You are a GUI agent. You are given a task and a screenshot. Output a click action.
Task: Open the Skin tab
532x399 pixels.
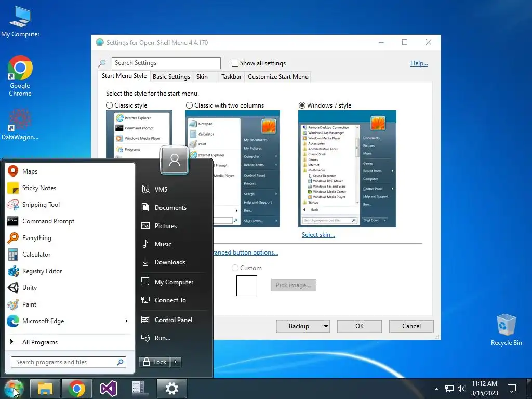tap(202, 77)
